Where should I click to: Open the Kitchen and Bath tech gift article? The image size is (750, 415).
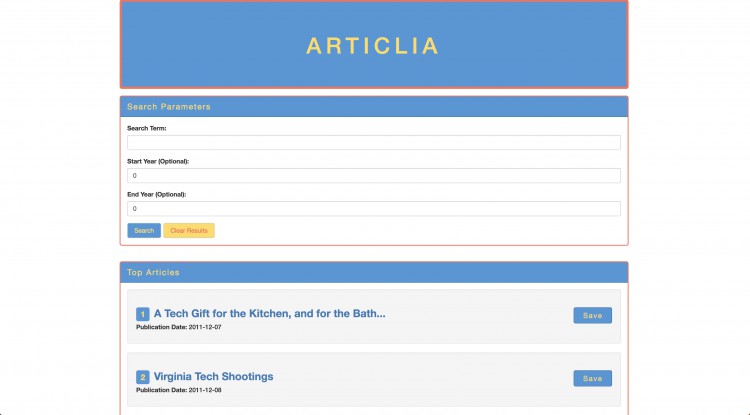click(269, 314)
